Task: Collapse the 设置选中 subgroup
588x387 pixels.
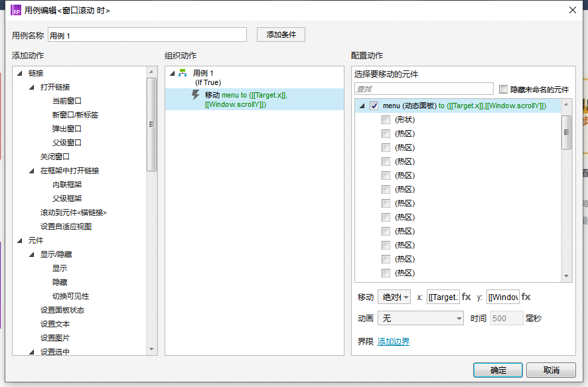Action: coord(32,352)
